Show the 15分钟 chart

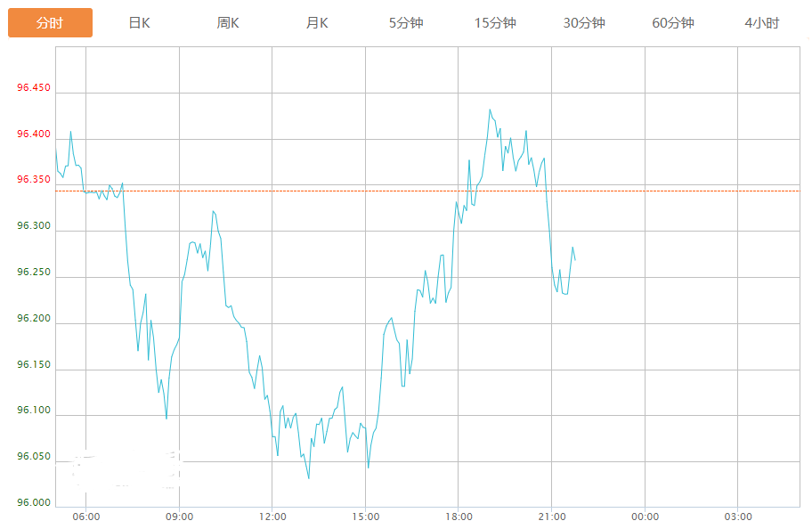click(495, 23)
